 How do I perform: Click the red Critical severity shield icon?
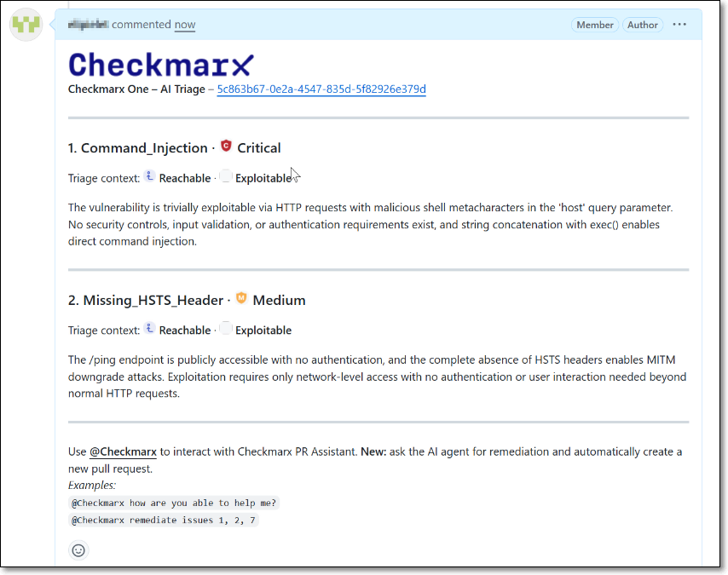(x=226, y=146)
